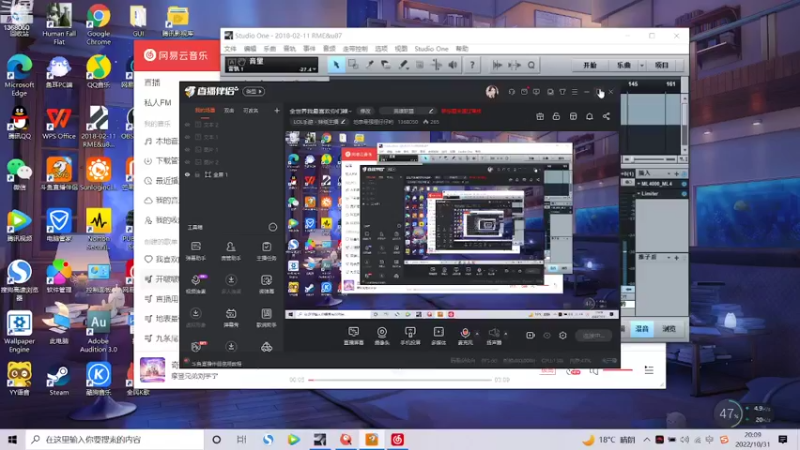This screenshot has height=450, width=800.
Task: Open settings gear in streaming companion
Action: (563, 335)
